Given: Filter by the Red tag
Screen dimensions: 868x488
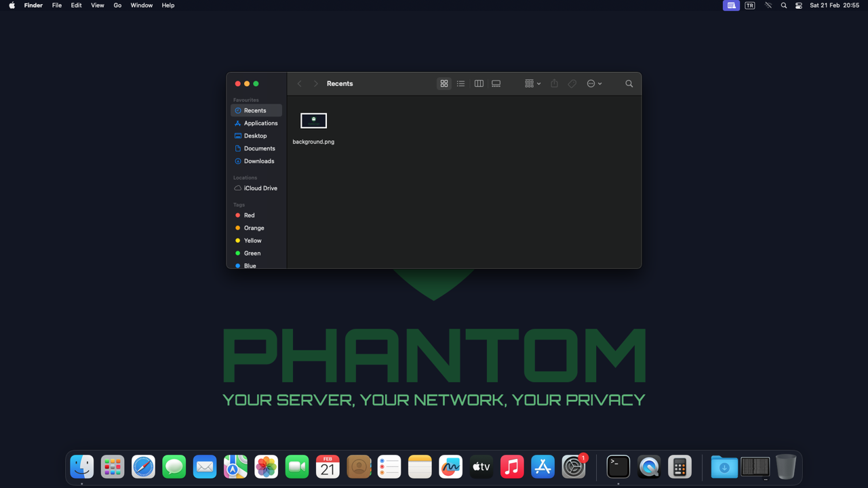Looking at the screenshot, I should 249,216.
